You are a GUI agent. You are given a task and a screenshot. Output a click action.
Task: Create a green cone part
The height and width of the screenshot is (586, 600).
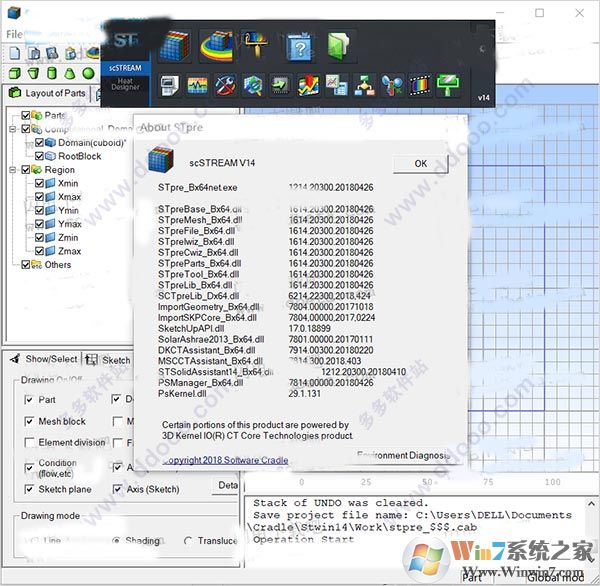70,73
